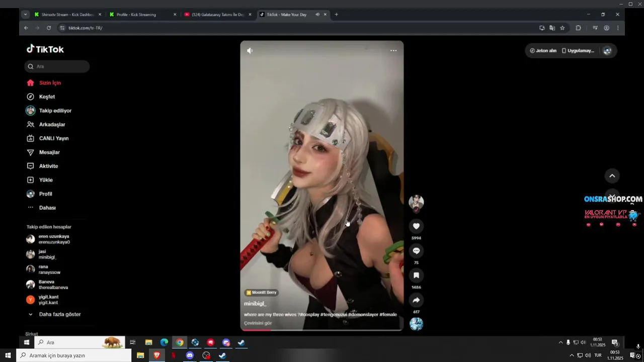This screenshot has width=644, height=362.
Task: Open the Chrome three-dot menu
Action: click(x=618, y=28)
